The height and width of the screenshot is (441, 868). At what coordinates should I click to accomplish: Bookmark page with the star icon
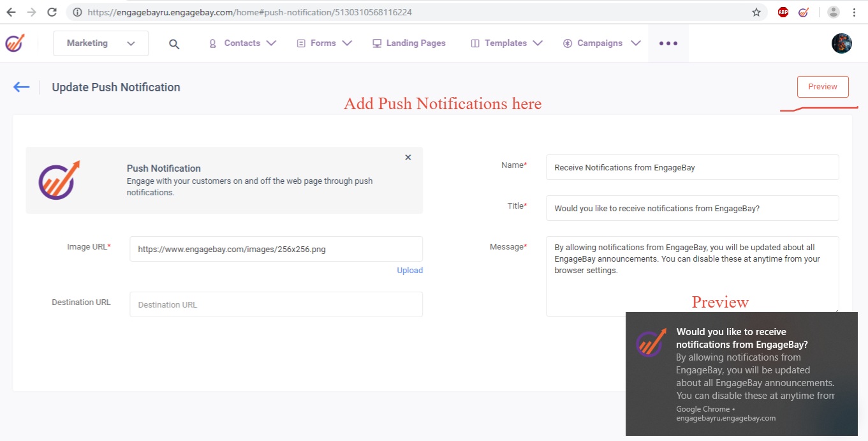tap(756, 12)
